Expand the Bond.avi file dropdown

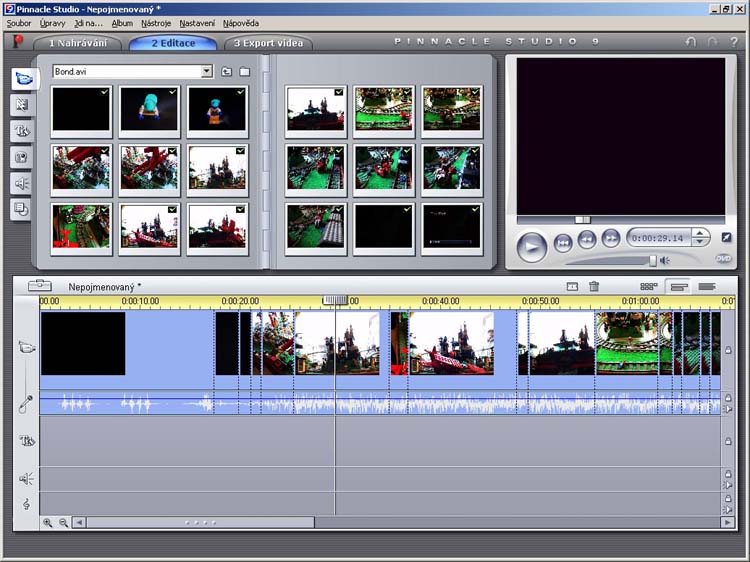(x=207, y=72)
